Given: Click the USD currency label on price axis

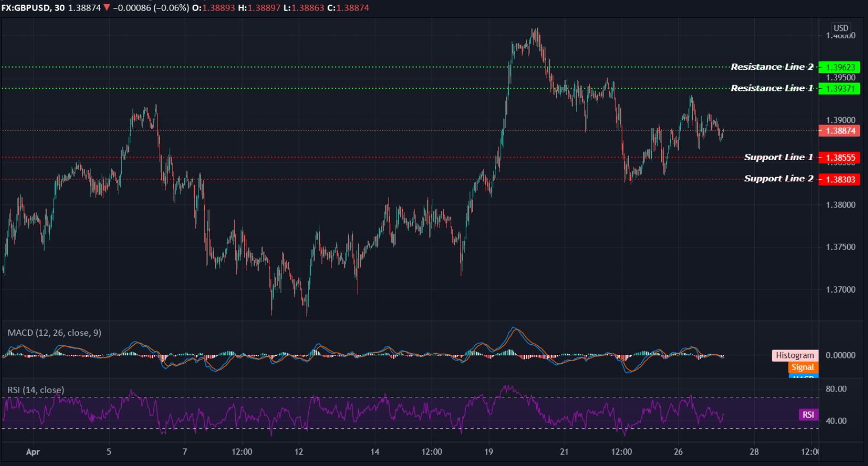Looking at the screenshot, I should (841, 28).
